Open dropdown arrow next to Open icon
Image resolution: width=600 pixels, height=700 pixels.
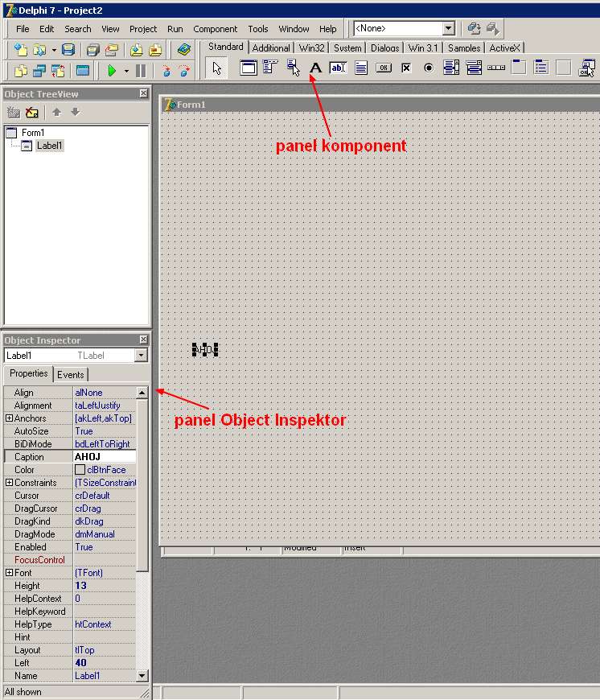coord(54,50)
